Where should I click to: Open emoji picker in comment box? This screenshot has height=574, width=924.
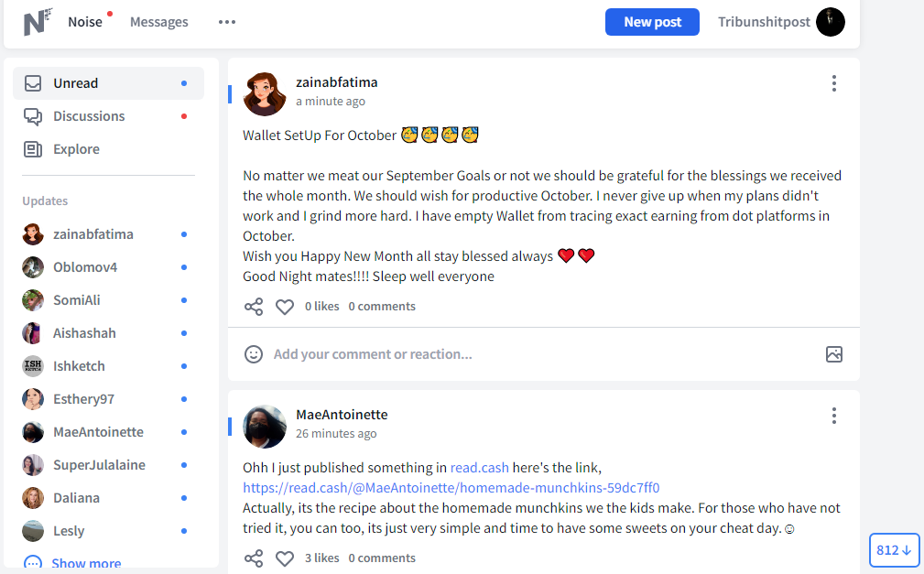coord(254,354)
